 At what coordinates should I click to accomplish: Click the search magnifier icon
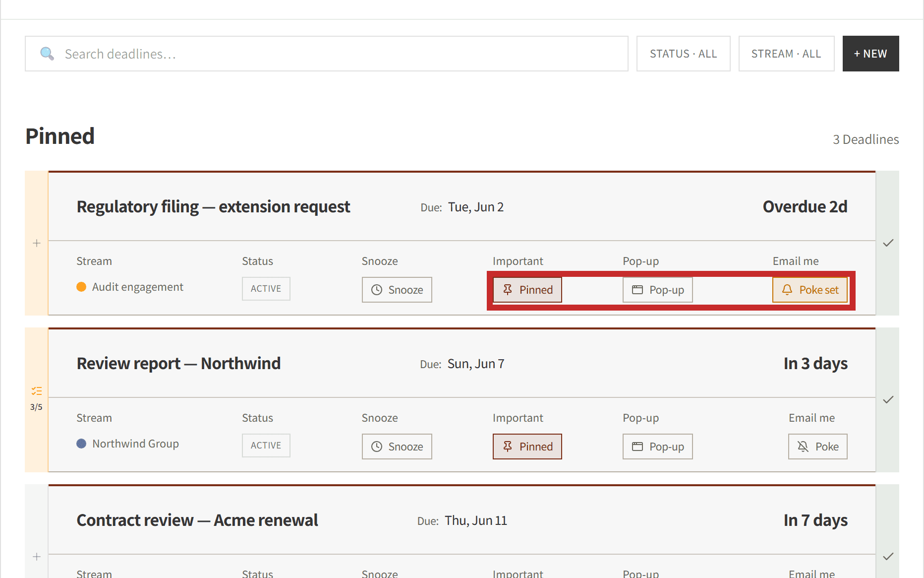click(x=47, y=54)
